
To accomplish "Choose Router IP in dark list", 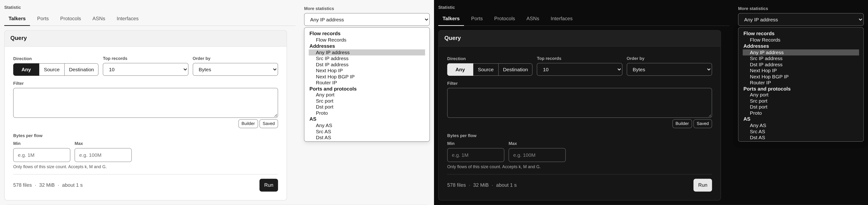I will tap(801, 83).
